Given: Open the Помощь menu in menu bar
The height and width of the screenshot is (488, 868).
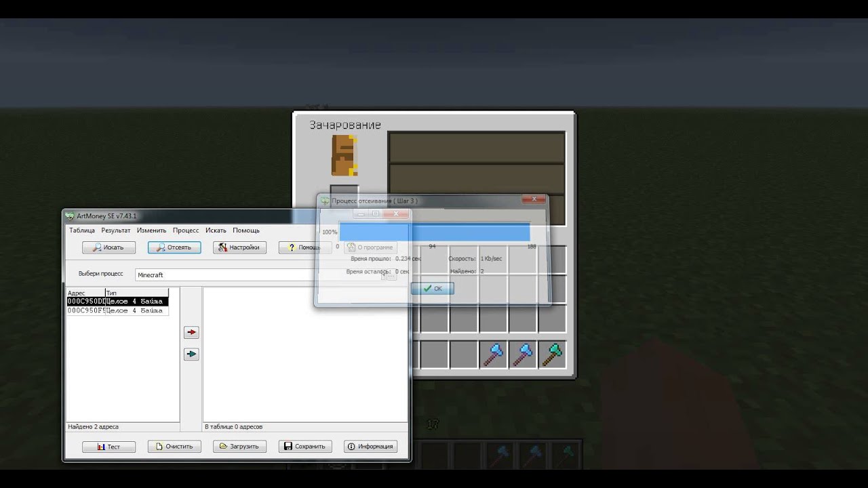Looking at the screenshot, I should (246, 230).
